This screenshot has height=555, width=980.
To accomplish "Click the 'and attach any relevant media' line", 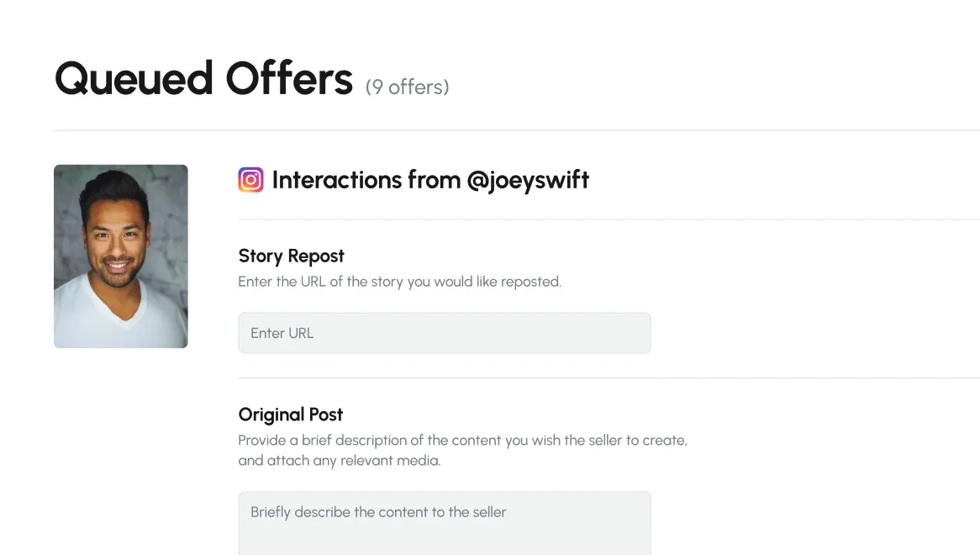I will tap(339, 461).
